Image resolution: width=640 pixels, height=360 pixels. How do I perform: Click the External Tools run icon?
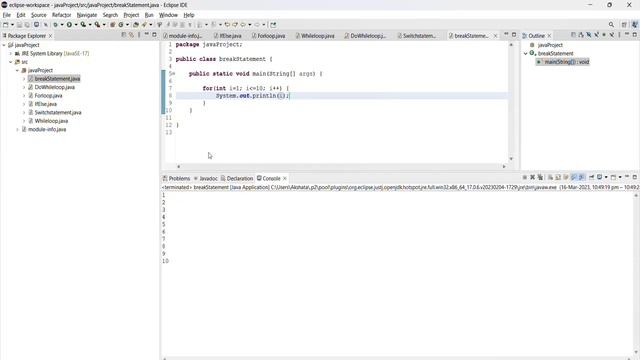point(97,24)
